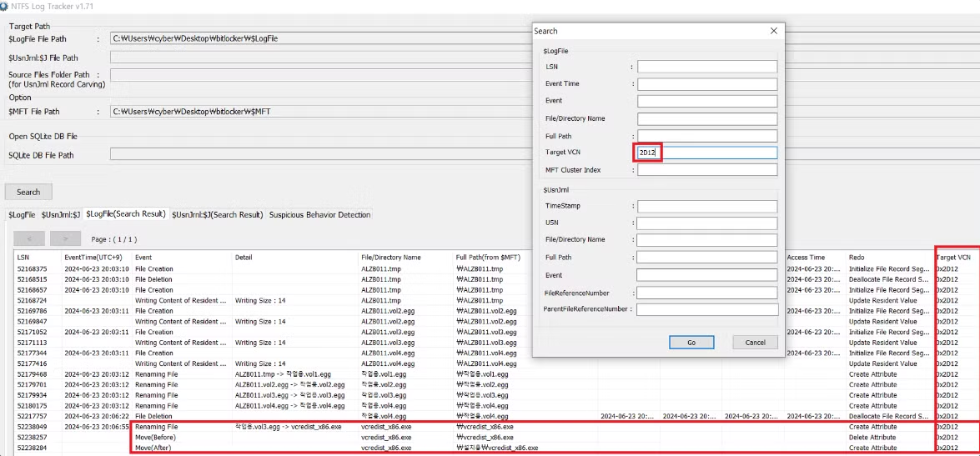Click the TimeStamp search field
The width and height of the screenshot is (980, 456).
click(707, 206)
